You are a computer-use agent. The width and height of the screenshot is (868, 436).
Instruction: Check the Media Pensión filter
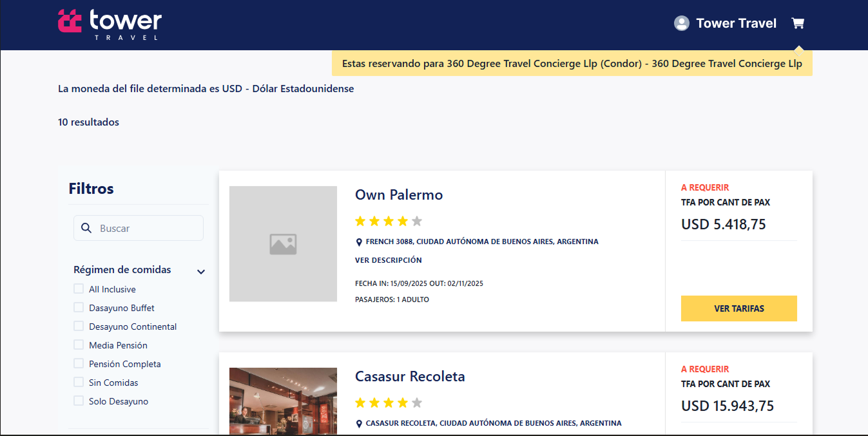(78, 345)
